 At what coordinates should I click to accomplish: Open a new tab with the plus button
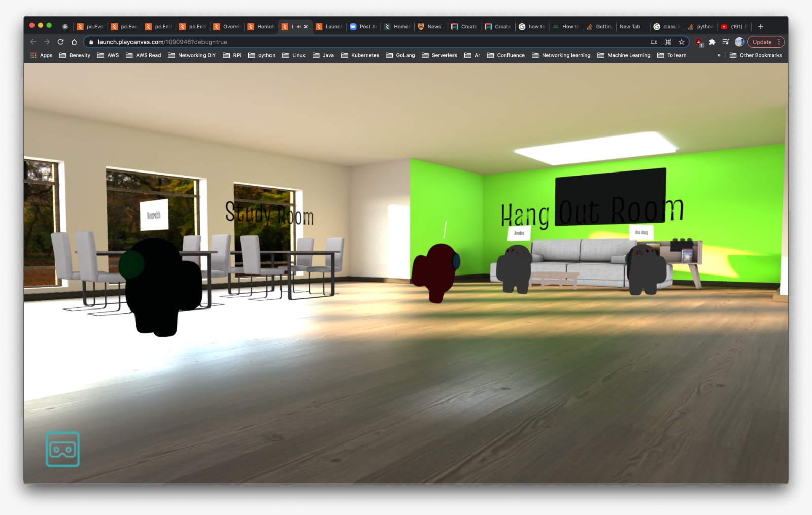pyautogui.click(x=761, y=27)
